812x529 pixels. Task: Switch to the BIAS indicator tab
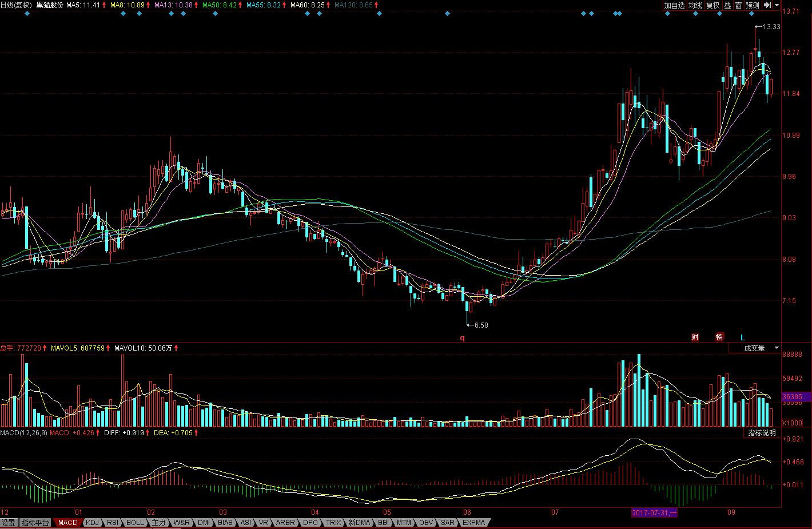tap(225, 523)
